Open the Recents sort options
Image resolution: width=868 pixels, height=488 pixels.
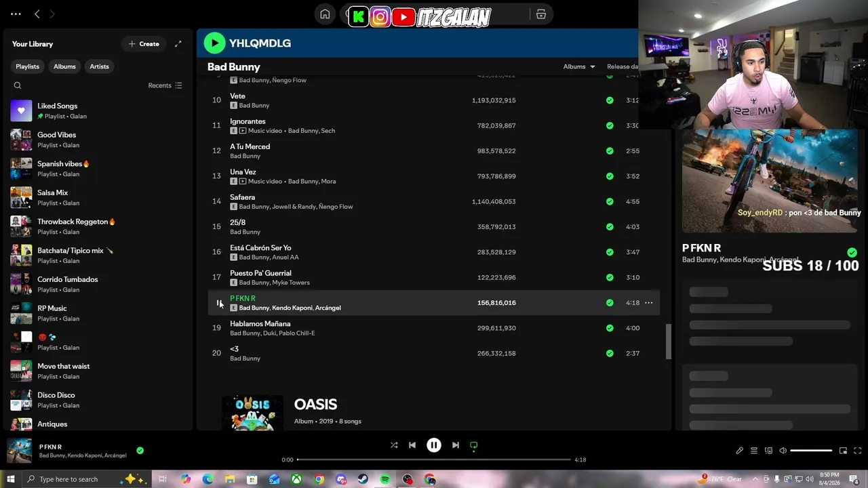[165, 85]
